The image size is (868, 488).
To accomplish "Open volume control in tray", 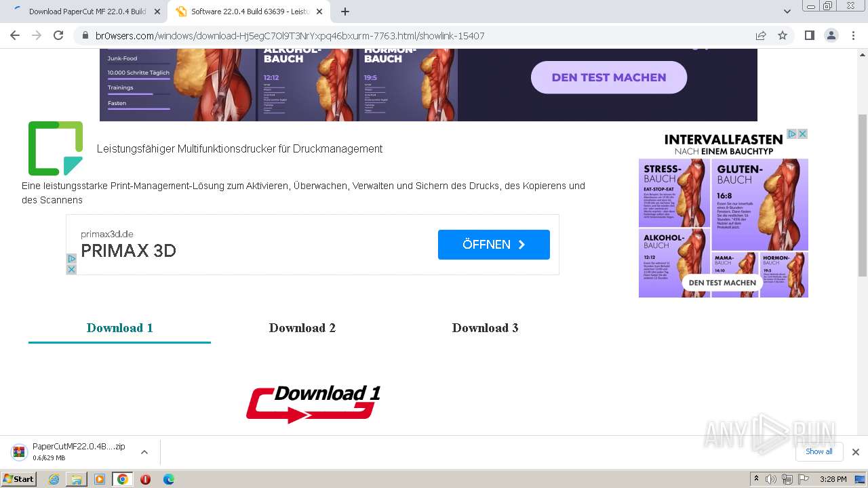I will coord(772,479).
